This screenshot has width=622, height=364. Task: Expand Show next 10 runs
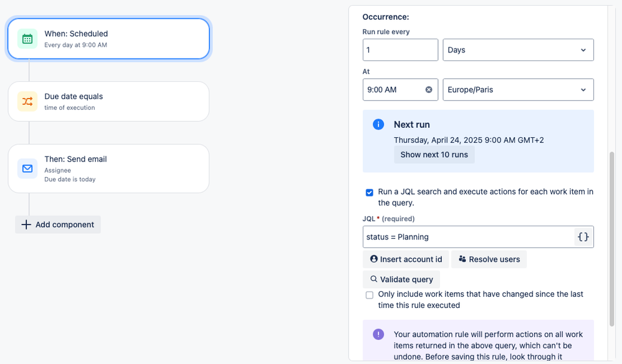click(x=434, y=155)
